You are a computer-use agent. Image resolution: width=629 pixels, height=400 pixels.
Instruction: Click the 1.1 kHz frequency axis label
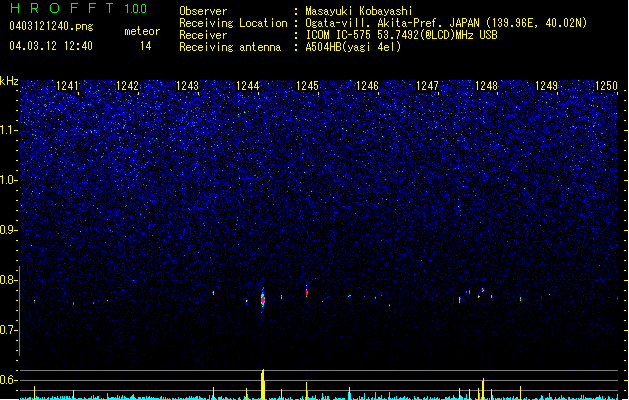9,130
